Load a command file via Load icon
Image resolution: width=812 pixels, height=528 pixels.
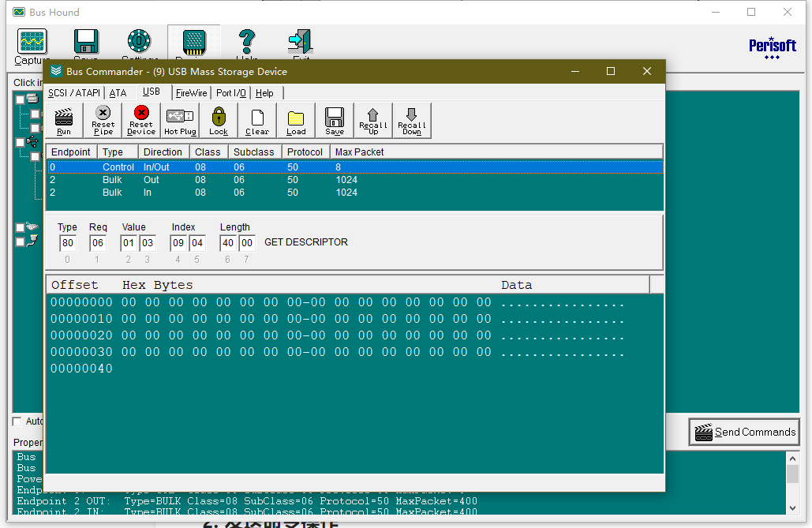click(x=296, y=121)
